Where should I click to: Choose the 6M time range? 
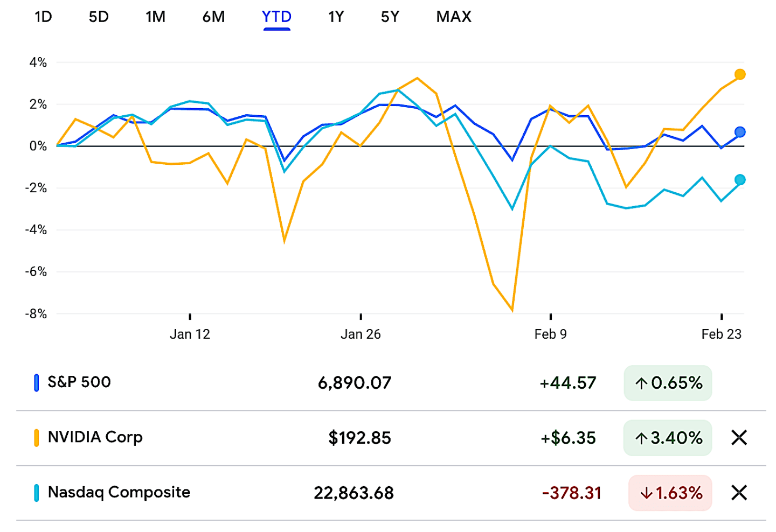click(213, 17)
